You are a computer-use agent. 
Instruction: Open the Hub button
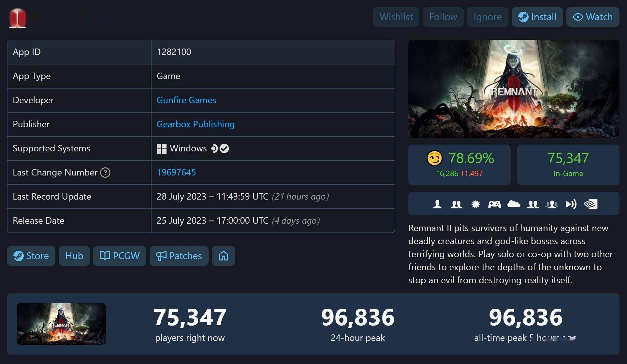[74, 256]
